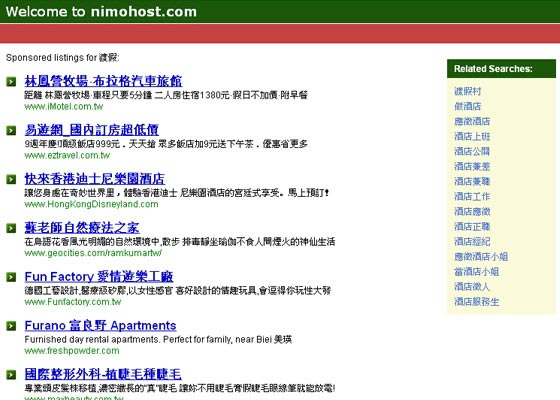560x400 pixels.
Task: Select related search 應徵酒店
Action: click(472, 121)
